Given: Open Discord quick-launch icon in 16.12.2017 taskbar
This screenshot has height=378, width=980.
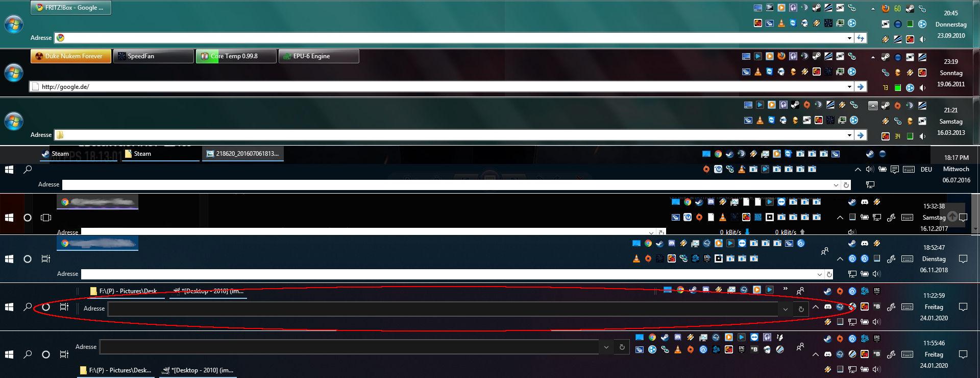Looking at the screenshot, I should [x=711, y=202].
